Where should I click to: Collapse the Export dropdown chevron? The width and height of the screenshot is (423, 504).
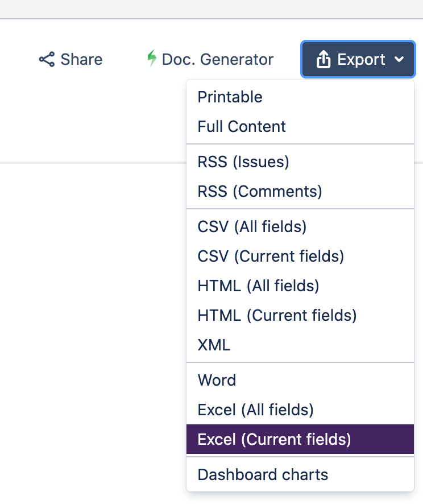pyautogui.click(x=399, y=60)
